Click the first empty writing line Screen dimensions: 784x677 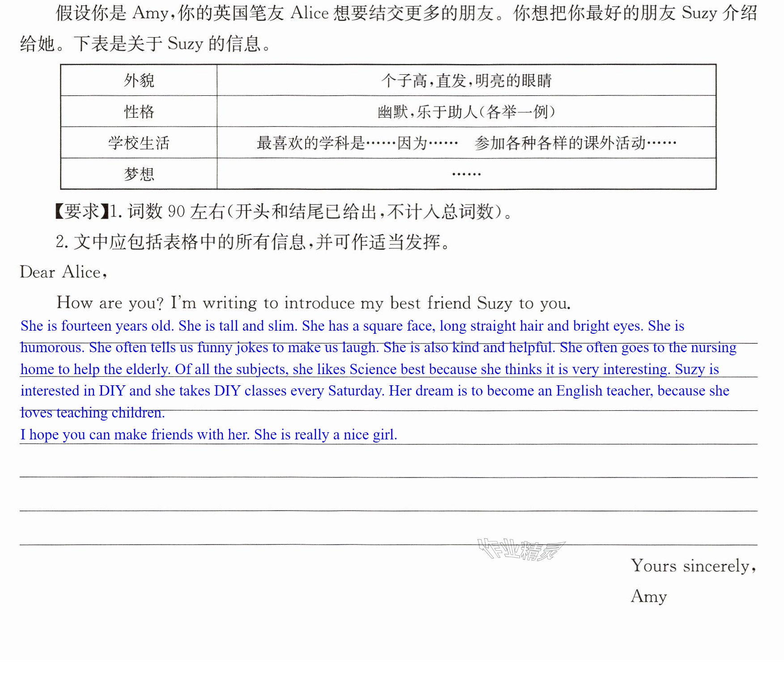click(x=388, y=465)
